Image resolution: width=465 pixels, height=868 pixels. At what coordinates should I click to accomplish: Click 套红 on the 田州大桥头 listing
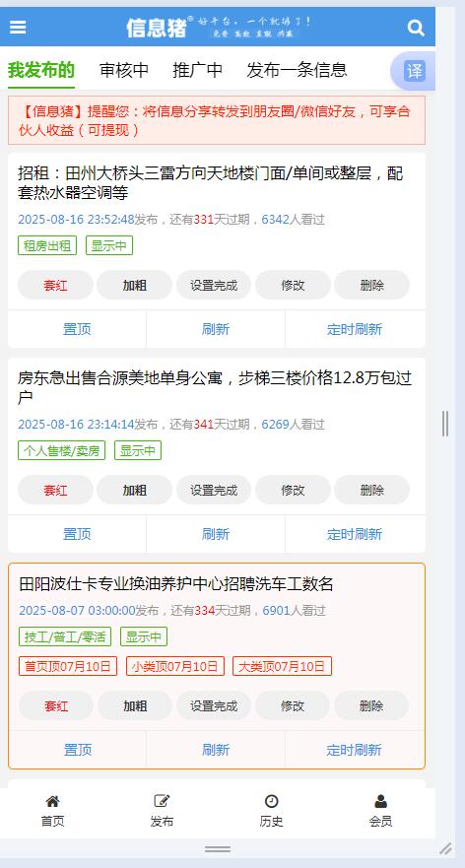(55, 285)
